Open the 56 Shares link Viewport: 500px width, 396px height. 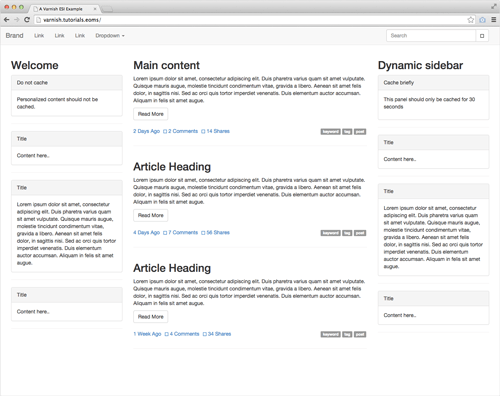(218, 233)
